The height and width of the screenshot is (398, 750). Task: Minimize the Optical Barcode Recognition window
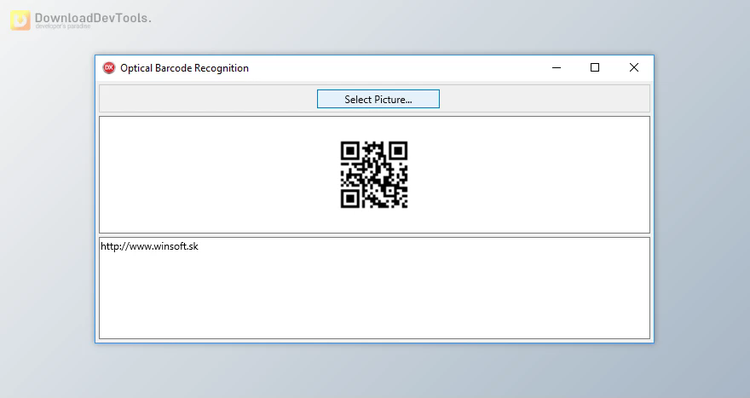coord(556,68)
